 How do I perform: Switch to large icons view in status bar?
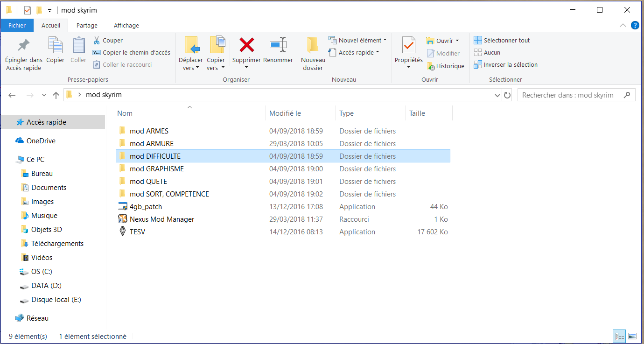click(632, 336)
